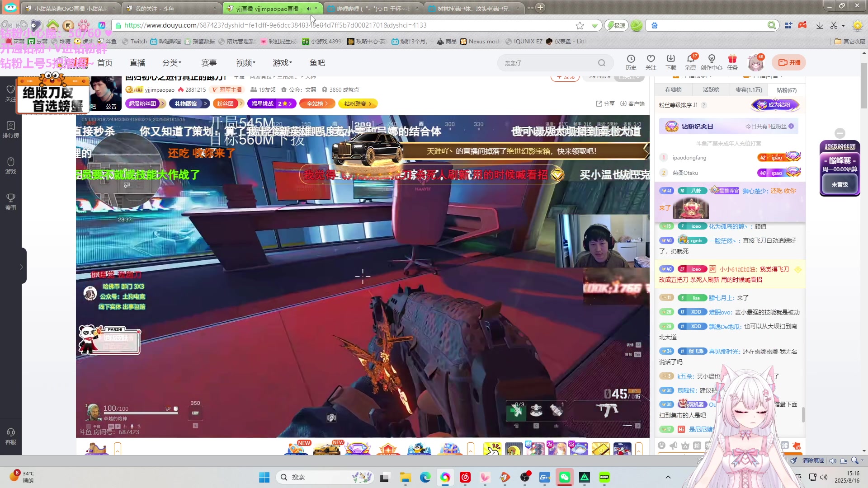
Task: Open KOOK app from the taskbar
Action: 604,477
